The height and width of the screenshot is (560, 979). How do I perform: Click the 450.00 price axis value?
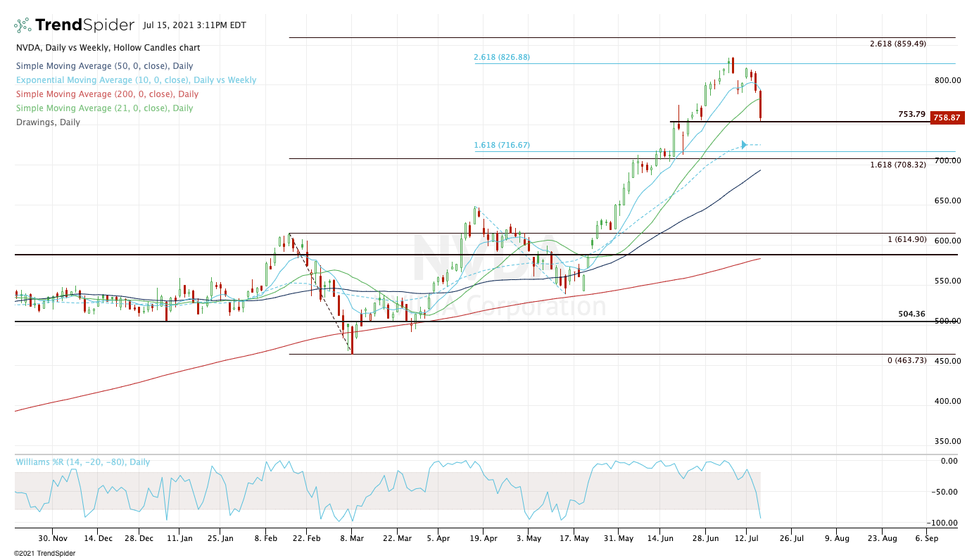click(x=948, y=361)
